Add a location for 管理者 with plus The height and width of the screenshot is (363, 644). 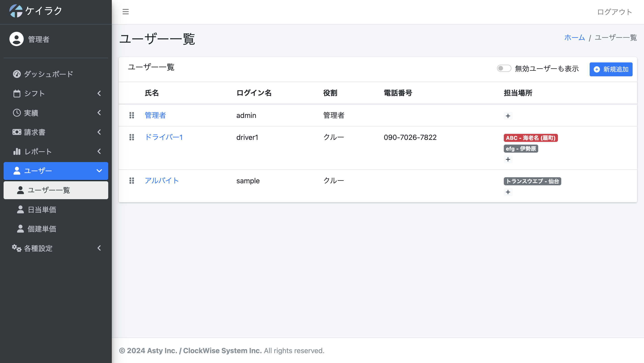tap(508, 116)
